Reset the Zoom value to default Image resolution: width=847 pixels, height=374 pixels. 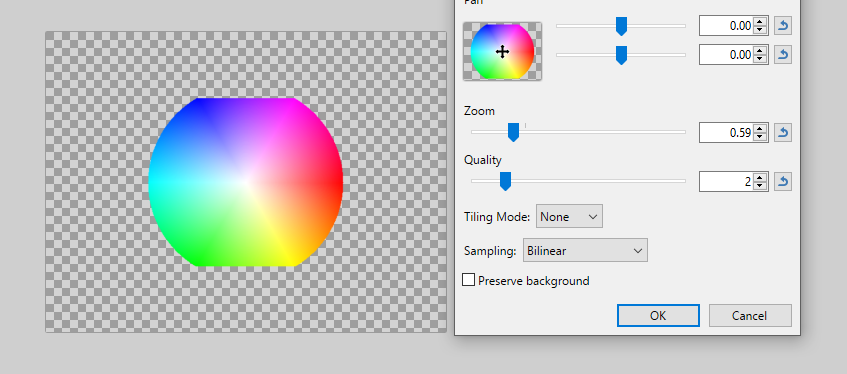point(783,132)
